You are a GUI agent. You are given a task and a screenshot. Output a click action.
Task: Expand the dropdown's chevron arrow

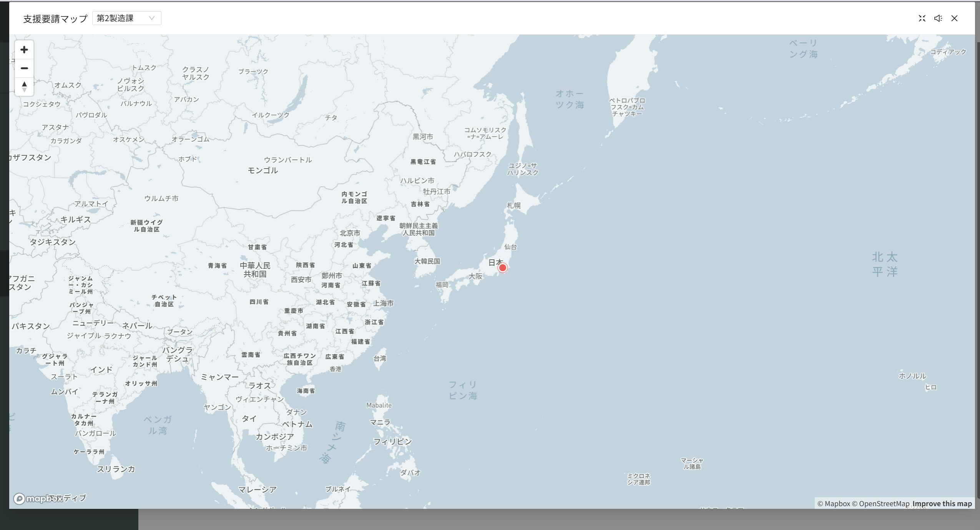tap(152, 18)
